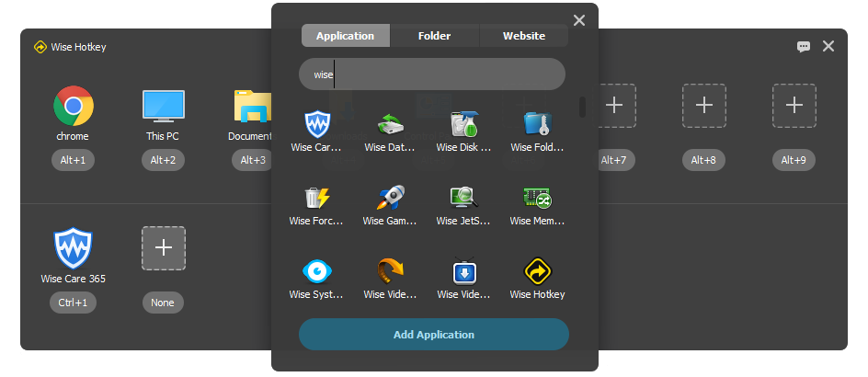Edit the Alt+8 hotkey button
868x377 pixels.
703,161
